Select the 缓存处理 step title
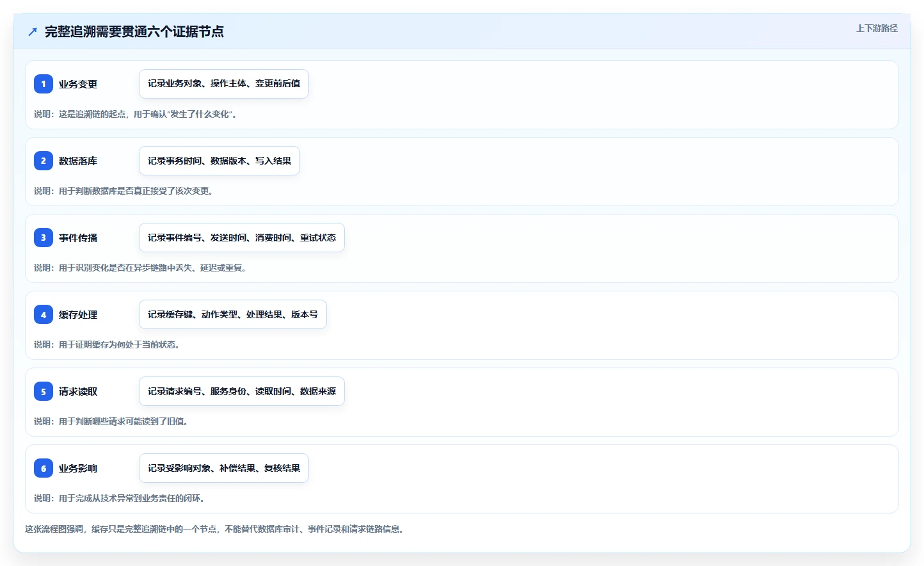 tap(78, 314)
